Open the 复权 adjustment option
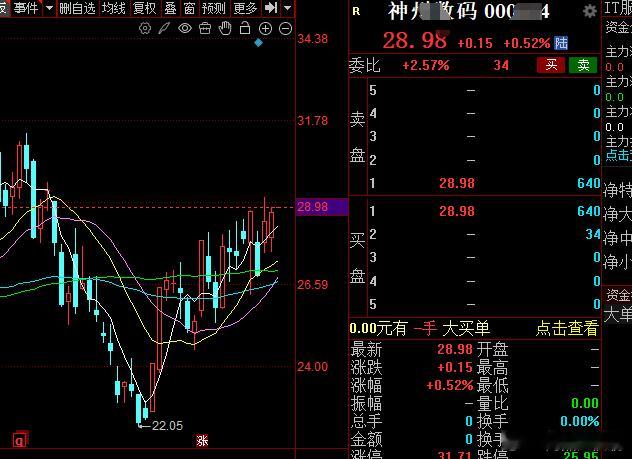Image resolution: width=632 pixels, height=459 pixels. [144, 8]
